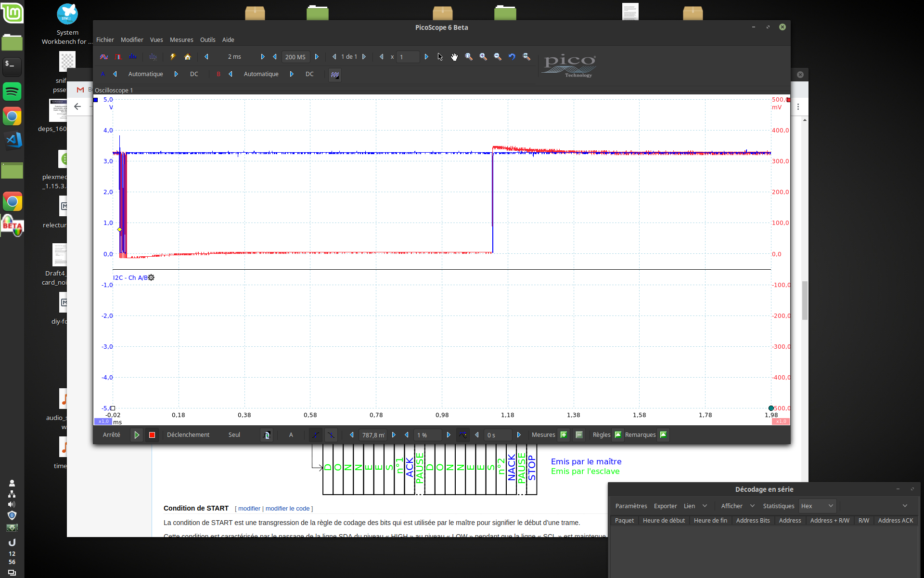
Task: Select the zoom-out magnifier tool
Action: (x=498, y=57)
